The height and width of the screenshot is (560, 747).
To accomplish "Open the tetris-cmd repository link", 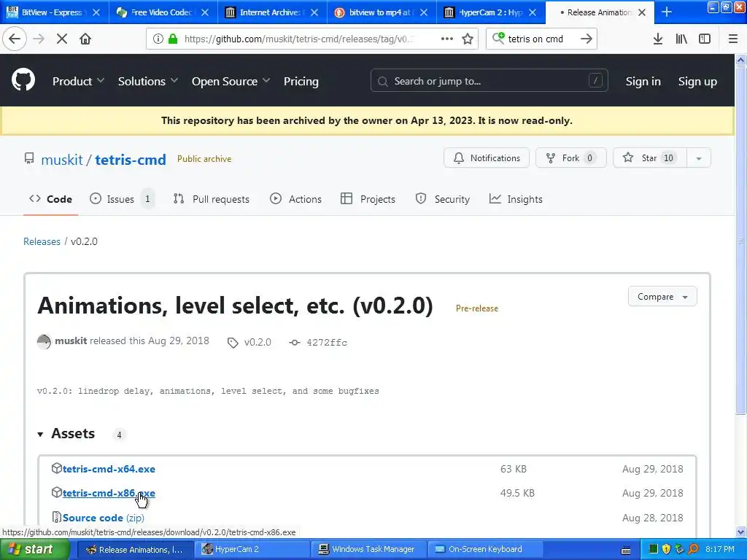I will [131, 160].
